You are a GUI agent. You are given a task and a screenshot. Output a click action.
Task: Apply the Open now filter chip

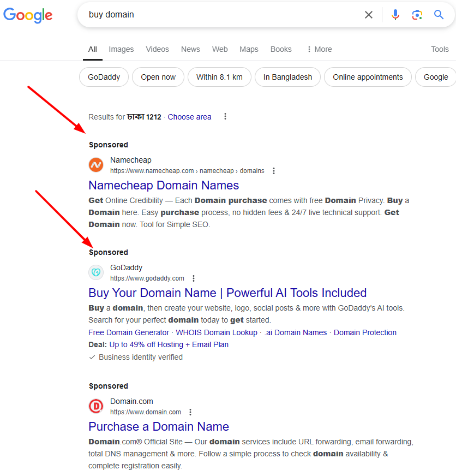158,77
